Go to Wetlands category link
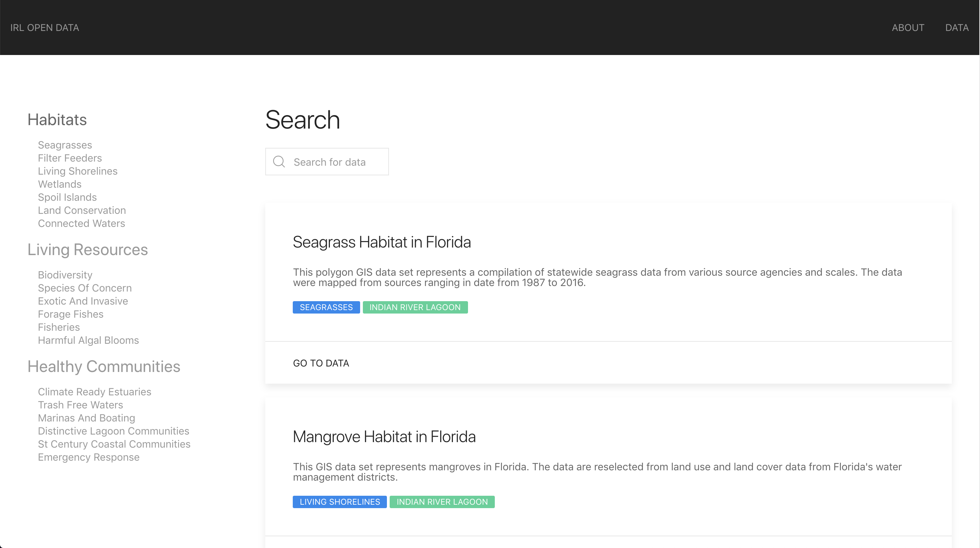The height and width of the screenshot is (548, 980). click(59, 184)
